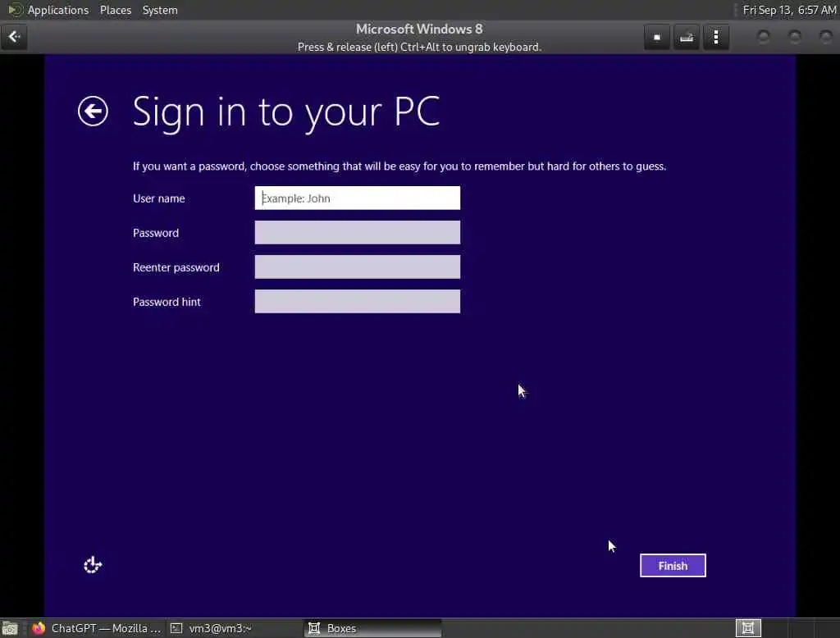
Task: Click the Boxes fullscreen square button
Action: [x=657, y=38]
